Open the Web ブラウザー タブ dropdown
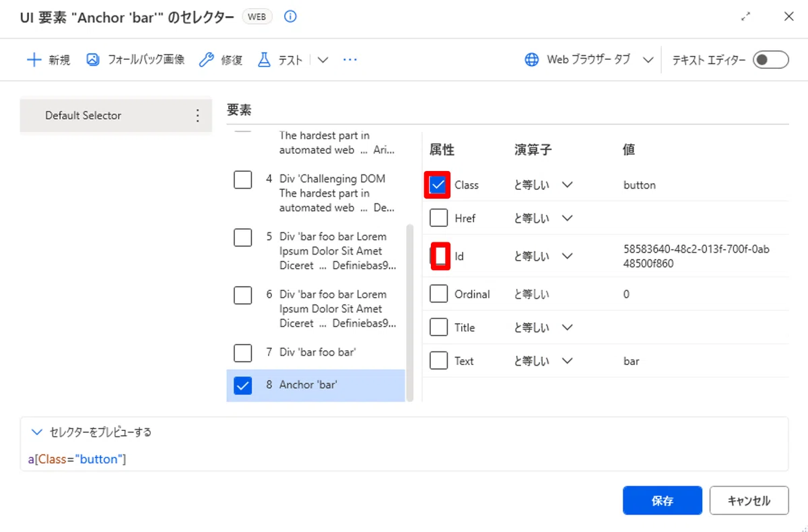This screenshot has height=532, width=808. pyautogui.click(x=648, y=60)
